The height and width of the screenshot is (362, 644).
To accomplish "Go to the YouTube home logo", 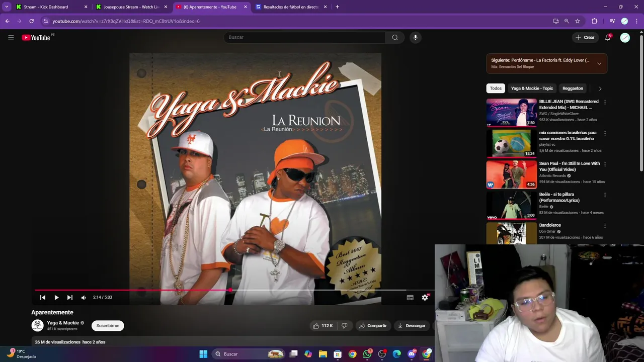I will pyautogui.click(x=36, y=37).
